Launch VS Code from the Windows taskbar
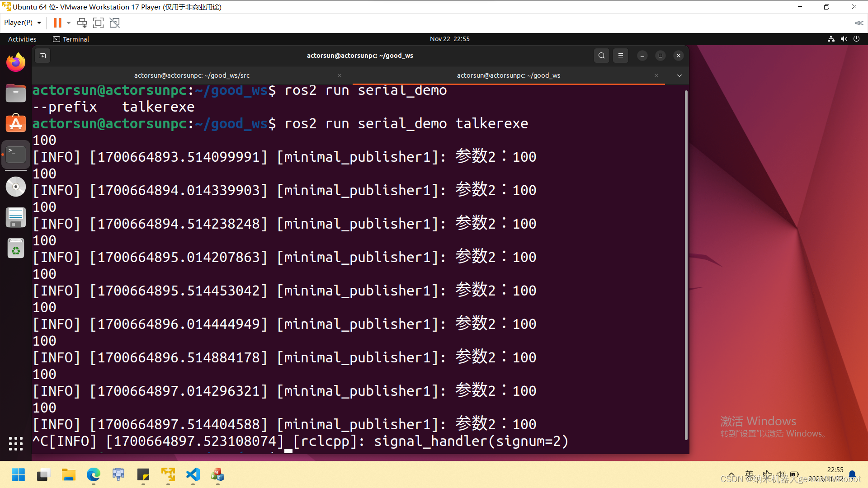 (193, 475)
